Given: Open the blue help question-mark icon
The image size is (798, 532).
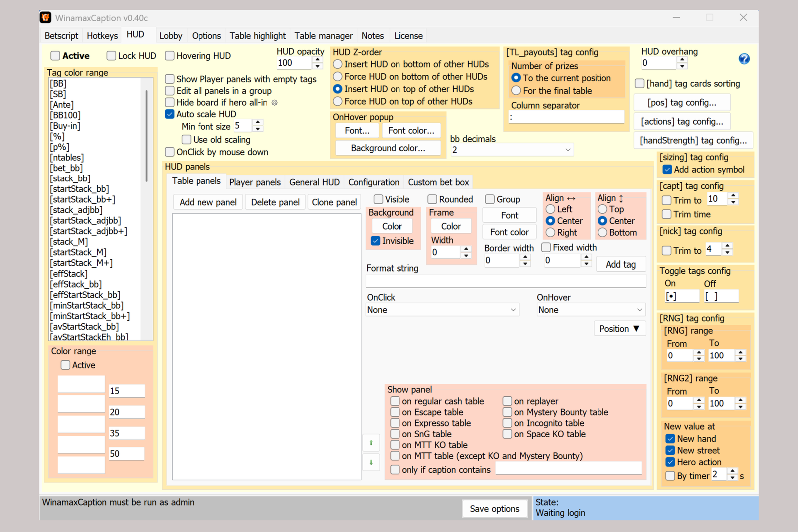Looking at the screenshot, I should 744,59.
